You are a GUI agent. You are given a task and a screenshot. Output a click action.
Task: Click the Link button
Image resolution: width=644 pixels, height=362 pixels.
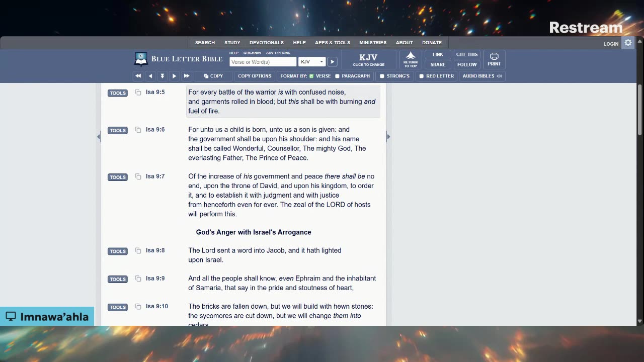coord(438,54)
